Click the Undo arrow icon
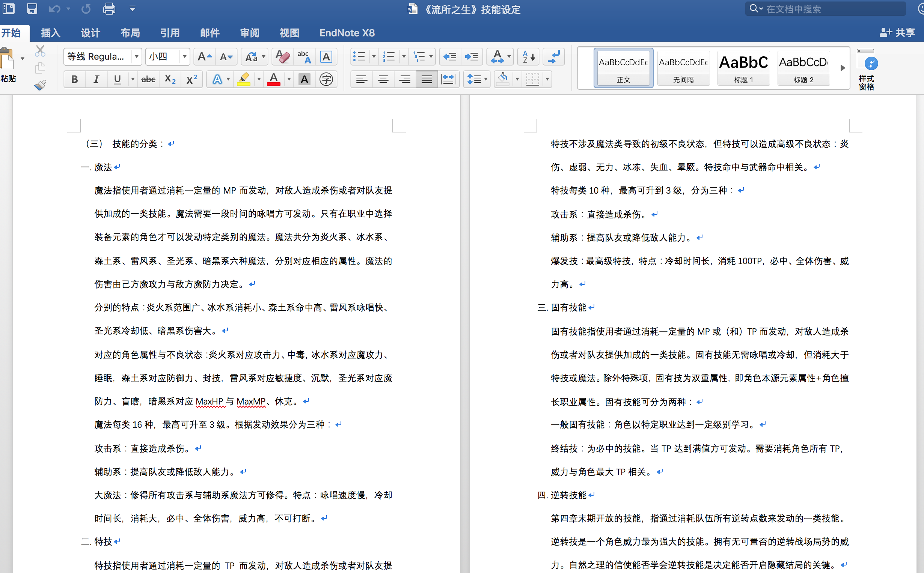 click(54, 9)
